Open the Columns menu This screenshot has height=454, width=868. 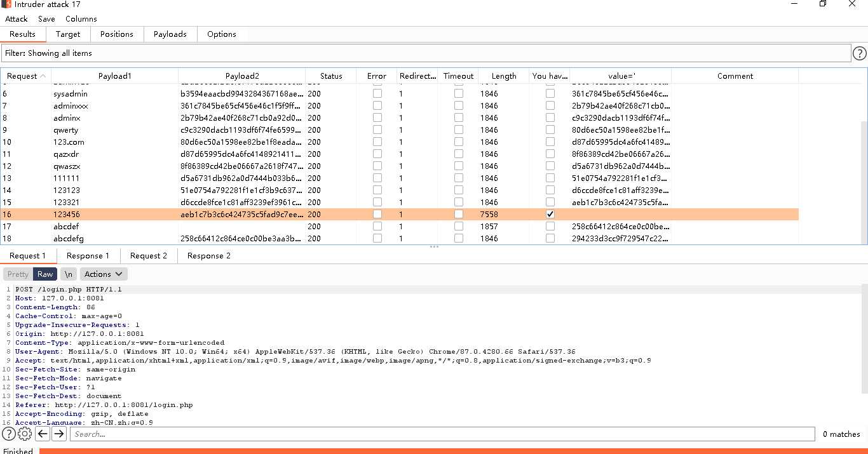(x=81, y=19)
